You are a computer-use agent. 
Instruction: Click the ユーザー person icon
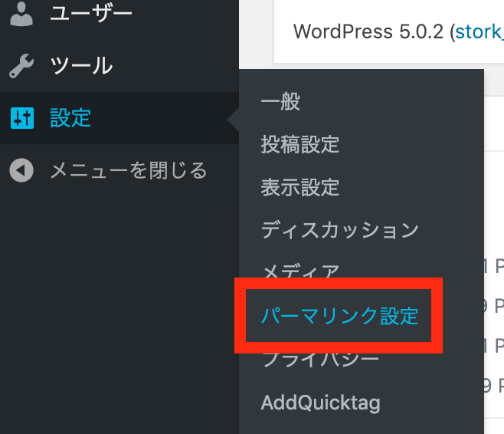click(x=21, y=14)
